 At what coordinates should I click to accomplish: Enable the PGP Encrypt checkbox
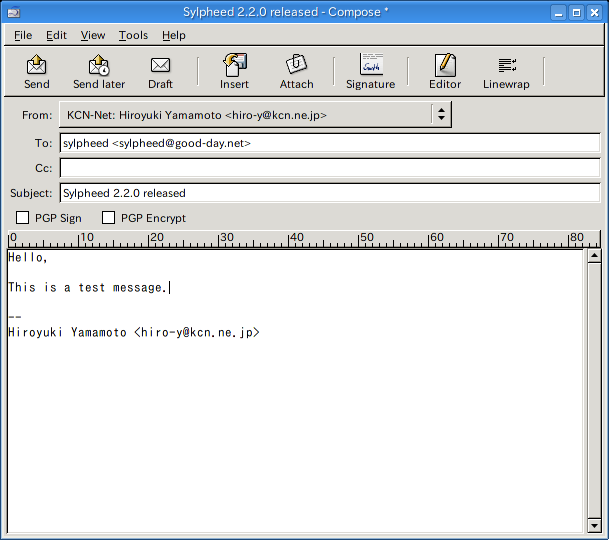point(108,218)
